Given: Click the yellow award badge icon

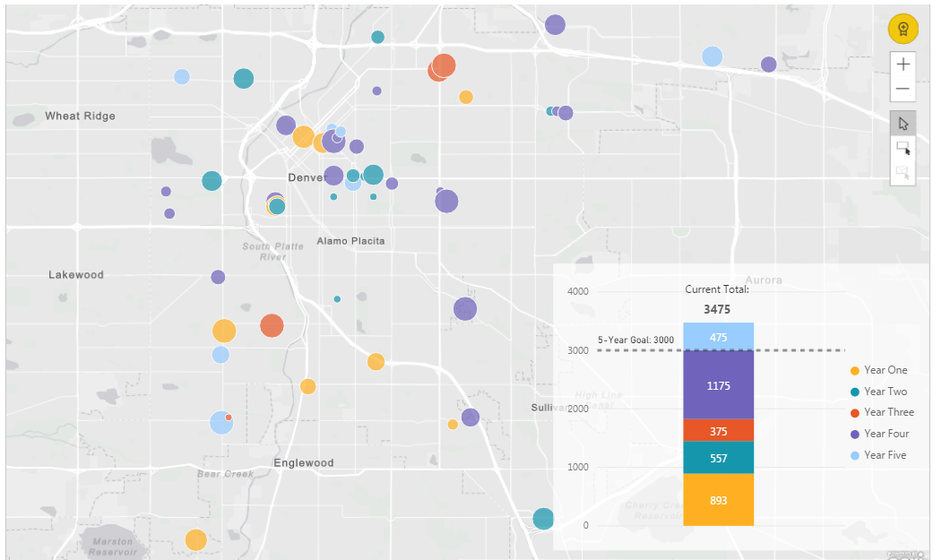Looking at the screenshot, I should [903, 29].
